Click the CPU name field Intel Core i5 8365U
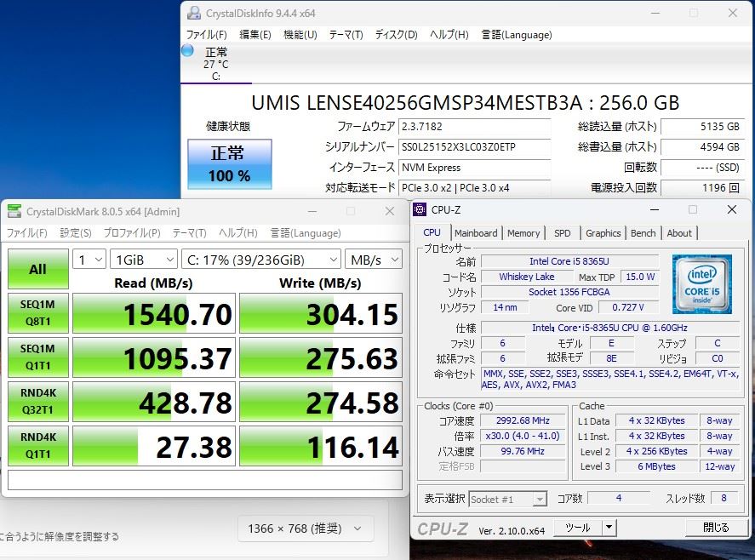755x560 pixels. click(569, 261)
